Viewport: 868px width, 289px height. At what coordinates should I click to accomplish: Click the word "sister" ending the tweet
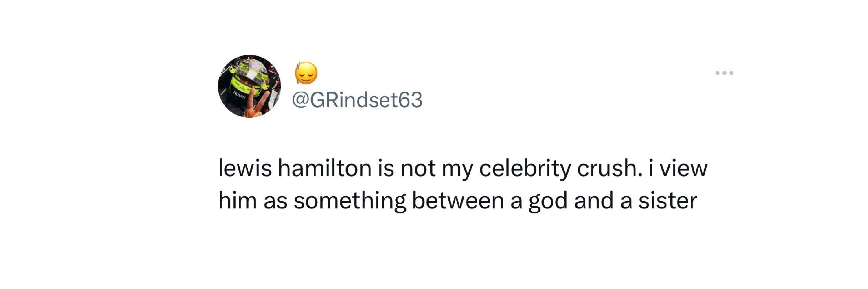[x=667, y=201]
